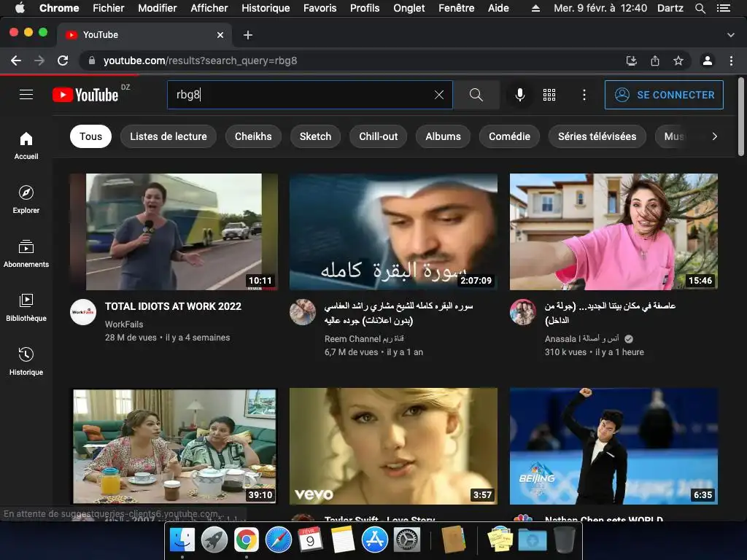
Task: Open the Afficher menu
Action: (209, 8)
